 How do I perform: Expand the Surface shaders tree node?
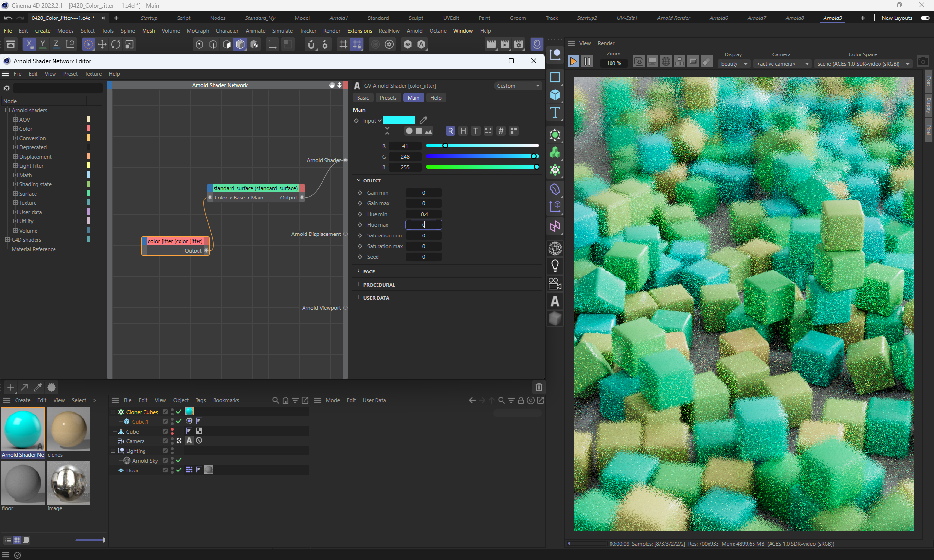(15, 194)
